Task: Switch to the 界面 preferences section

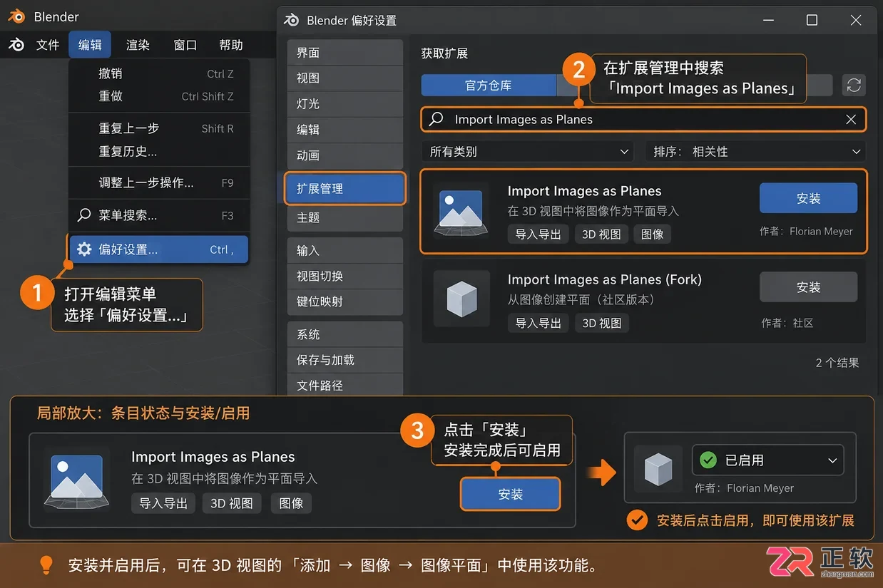Action: pos(345,53)
